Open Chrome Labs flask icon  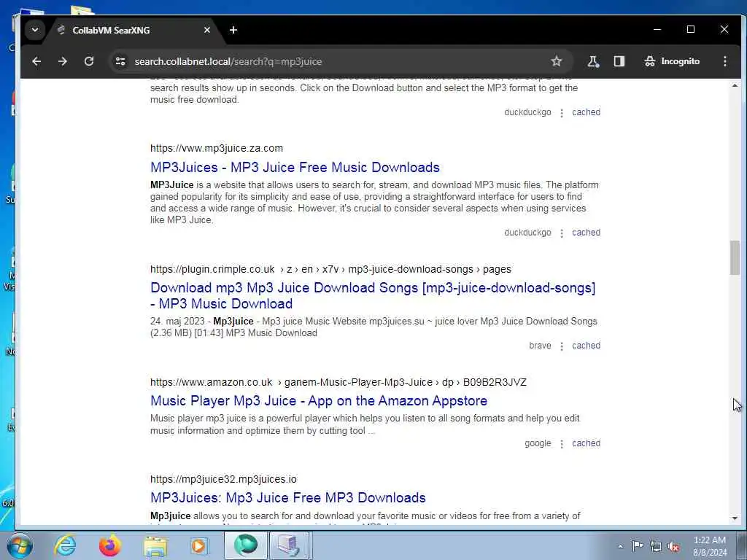[x=593, y=61]
